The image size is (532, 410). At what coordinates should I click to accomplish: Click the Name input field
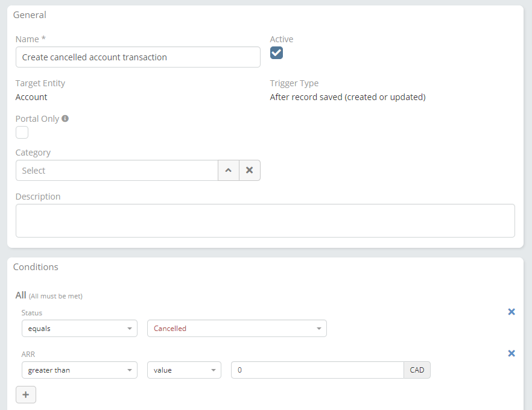coord(138,57)
